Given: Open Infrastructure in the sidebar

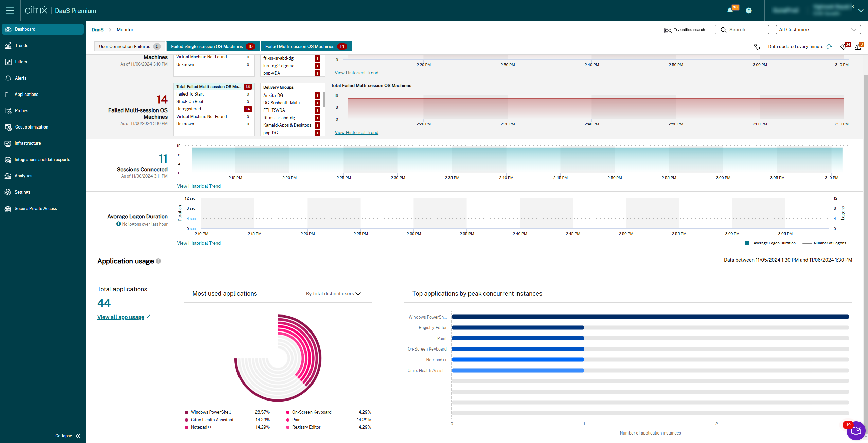Looking at the screenshot, I should tap(43, 143).
